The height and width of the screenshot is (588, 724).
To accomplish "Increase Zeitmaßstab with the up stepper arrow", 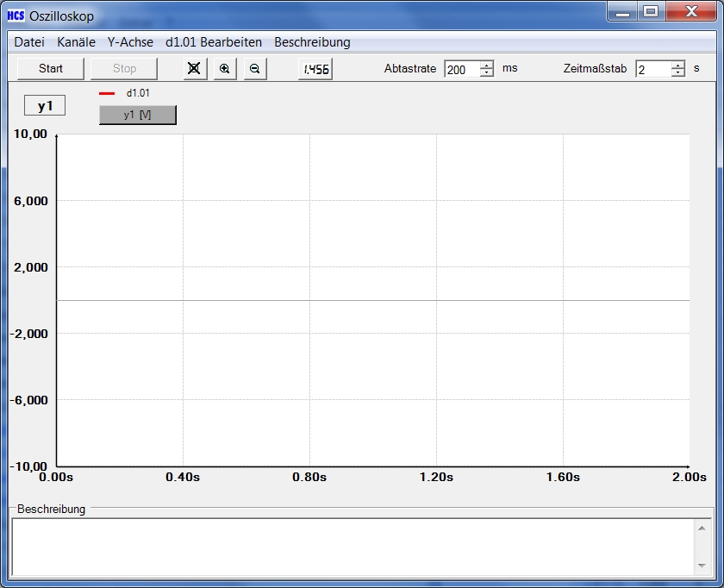I will 677,64.
